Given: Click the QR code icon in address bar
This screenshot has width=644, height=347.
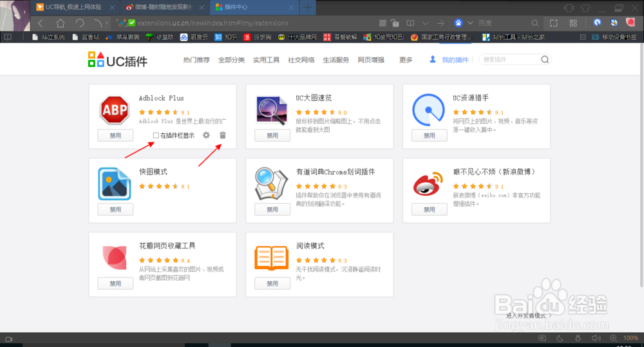Looking at the screenshot, I should 383,23.
